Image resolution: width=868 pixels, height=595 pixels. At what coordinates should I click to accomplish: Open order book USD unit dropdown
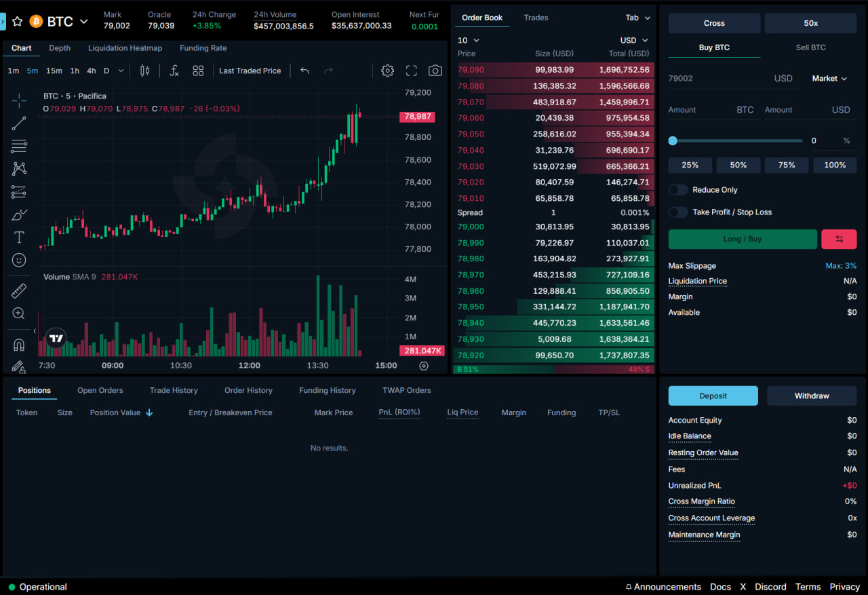coord(634,40)
